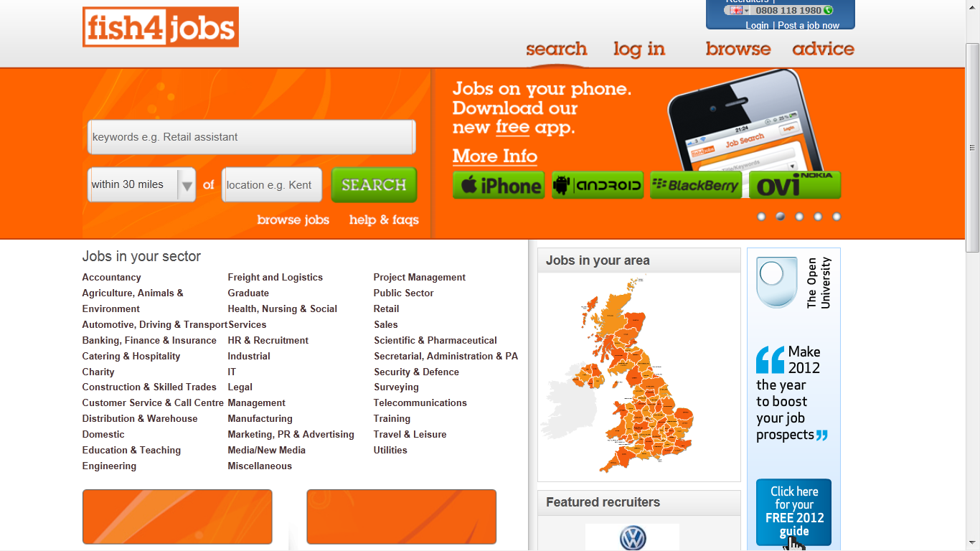Open the flag dropdown arrow by the phone number
Image resolution: width=980 pixels, height=551 pixels.
pyautogui.click(x=746, y=11)
